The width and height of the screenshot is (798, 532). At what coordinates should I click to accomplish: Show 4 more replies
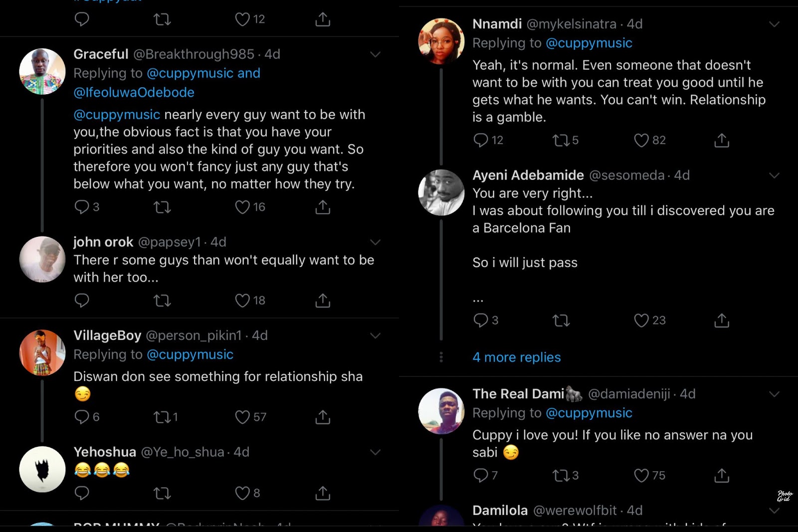click(x=517, y=357)
